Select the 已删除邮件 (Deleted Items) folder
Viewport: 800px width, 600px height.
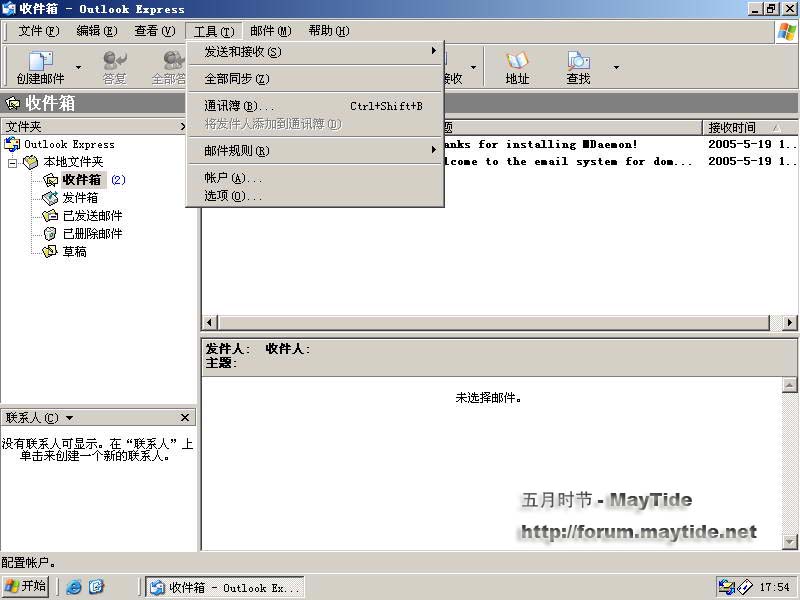click(x=92, y=234)
